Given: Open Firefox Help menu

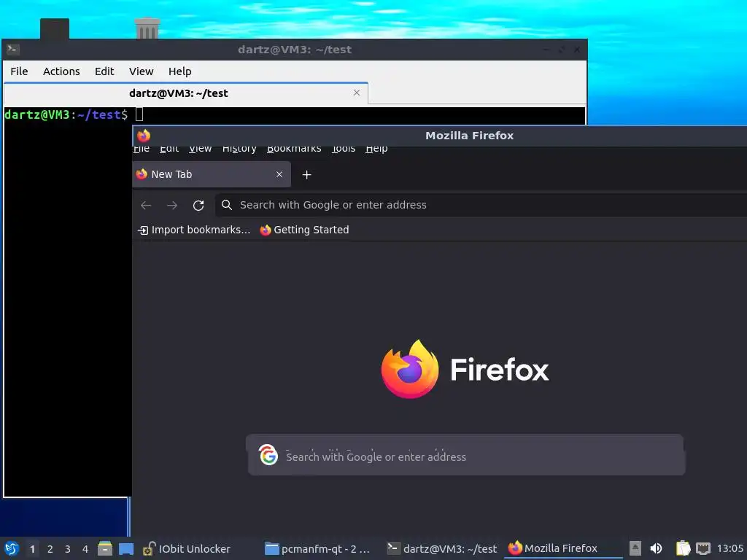Looking at the screenshot, I should [x=376, y=149].
